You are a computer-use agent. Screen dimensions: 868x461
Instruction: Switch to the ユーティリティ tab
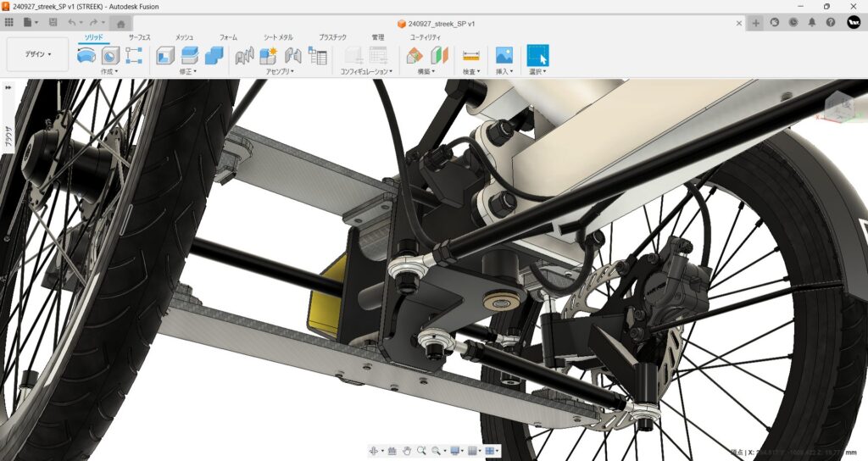pos(426,37)
